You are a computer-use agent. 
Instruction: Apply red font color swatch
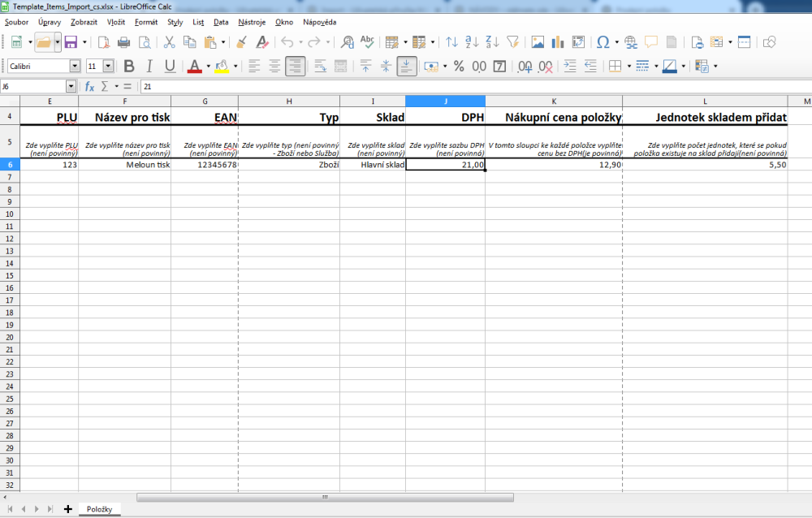(195, 67)
